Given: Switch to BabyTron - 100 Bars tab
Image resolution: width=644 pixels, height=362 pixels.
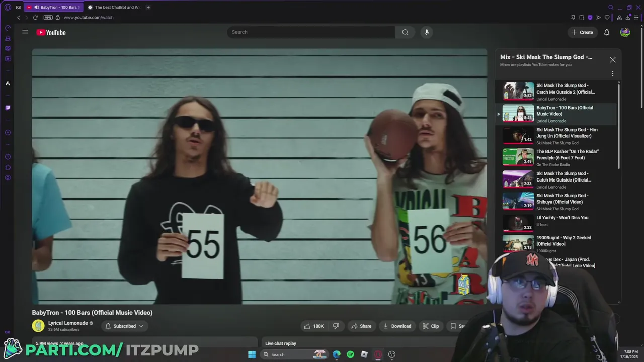Looking at the screenshot, I should click(54, 7).
